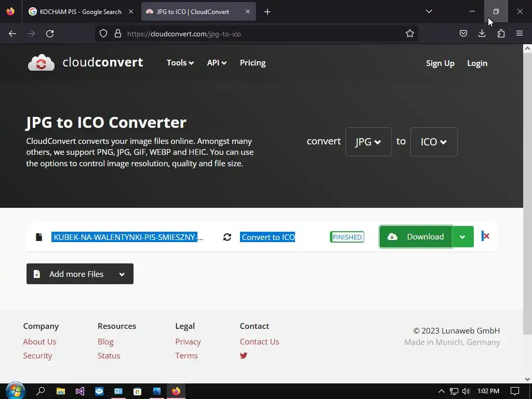Click the site security padlock icon
Image resolution: width=532 pixels, height=399 pixels.
pyautogui.click(x=118, y=33)
